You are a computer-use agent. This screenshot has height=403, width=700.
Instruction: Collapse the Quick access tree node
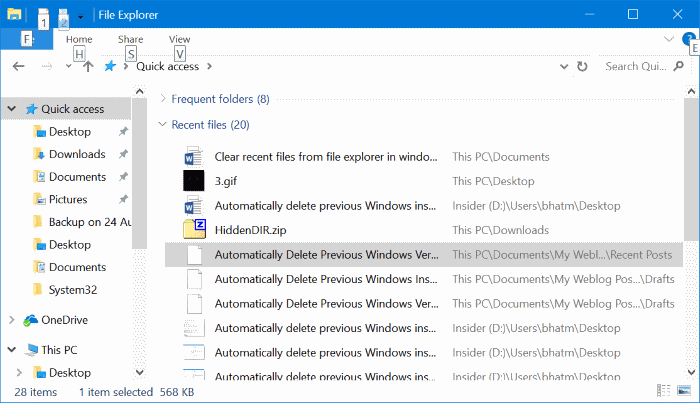12,108
